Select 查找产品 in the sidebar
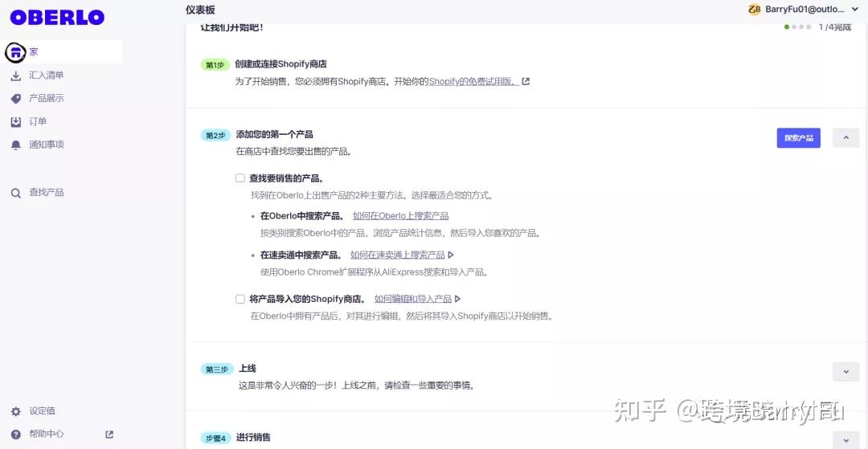868x449 pixels. click(47, 193)
